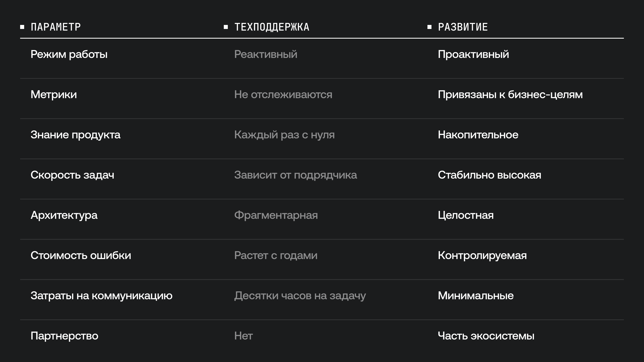Click Привязаны к бизнес-целям cell
This screenshot has width=644, height=362.
pos(510,95)
